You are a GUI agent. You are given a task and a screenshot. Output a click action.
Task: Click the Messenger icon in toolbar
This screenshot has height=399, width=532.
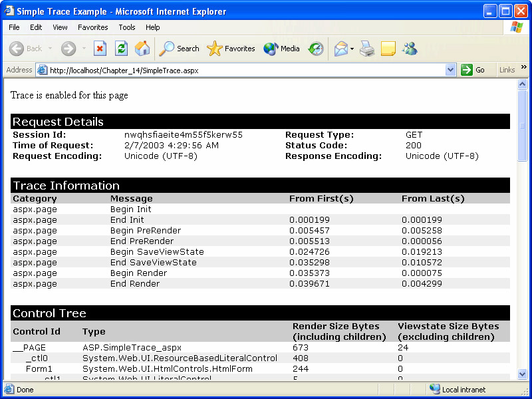point(410,49)
